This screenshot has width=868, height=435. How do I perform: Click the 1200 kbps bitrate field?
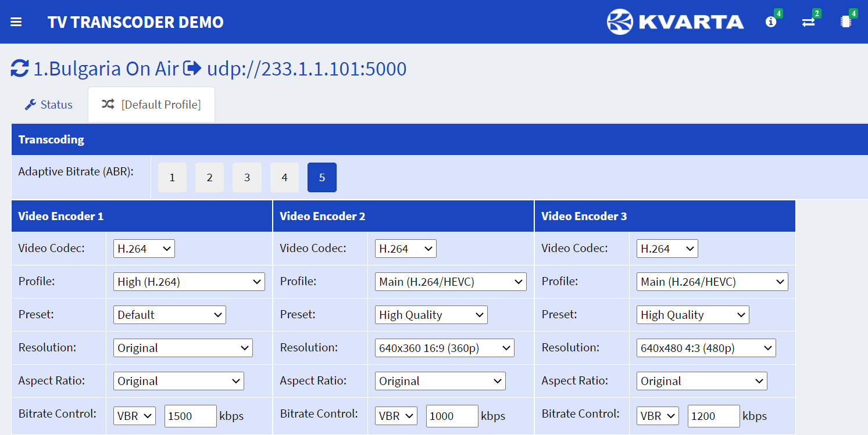714,416
